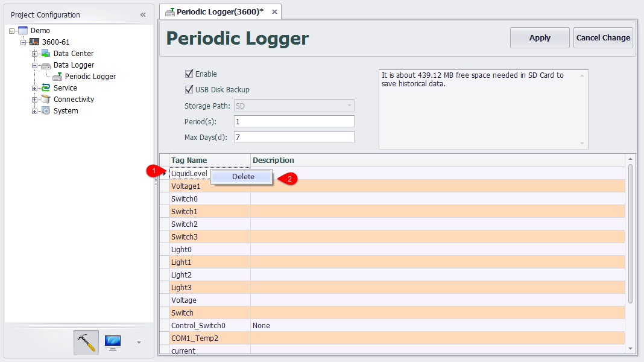
Task: Click the blue monitor icon
Action: point(112,342)
